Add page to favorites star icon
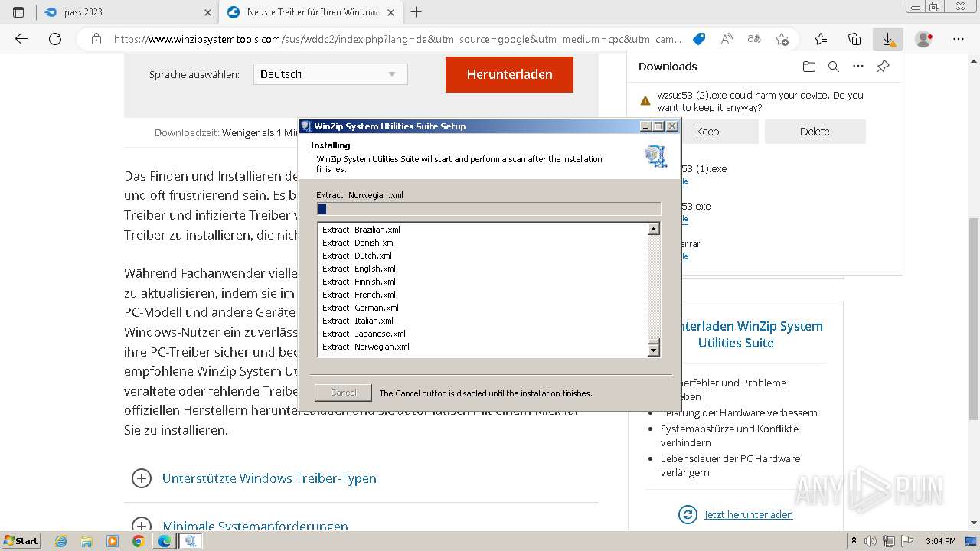 782,39
